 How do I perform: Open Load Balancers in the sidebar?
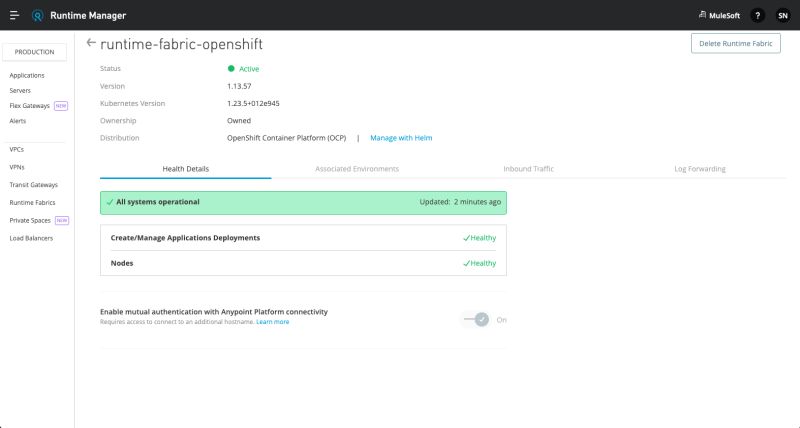(x=31, y=238)
